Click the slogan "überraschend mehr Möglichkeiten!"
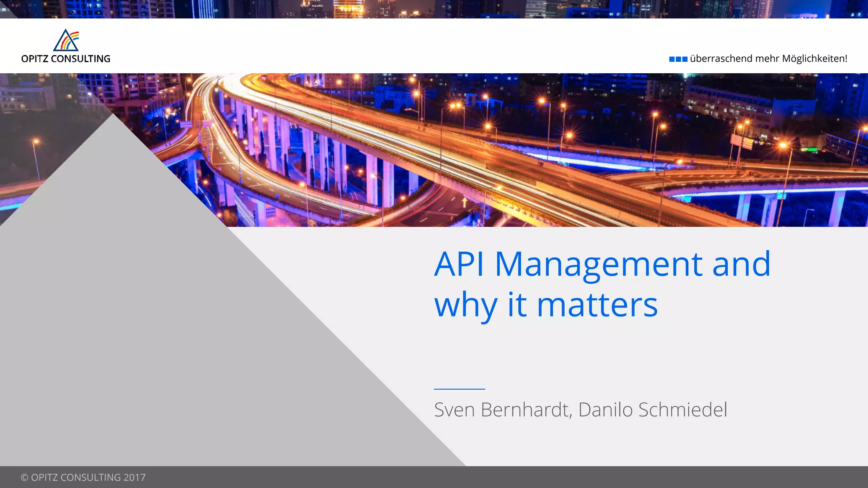 click(x=768, y=58)
